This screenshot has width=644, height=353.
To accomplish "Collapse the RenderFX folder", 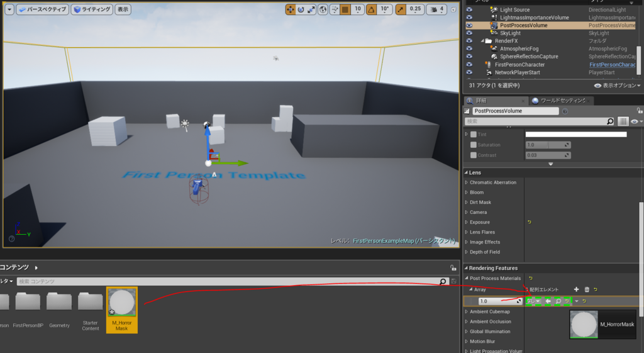I will point(482,41).
